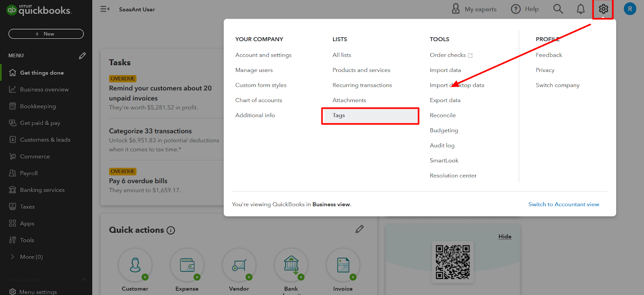Click Switch company
Image resolution: width=644 pixels, height=295 pixels.
point(557,85)
